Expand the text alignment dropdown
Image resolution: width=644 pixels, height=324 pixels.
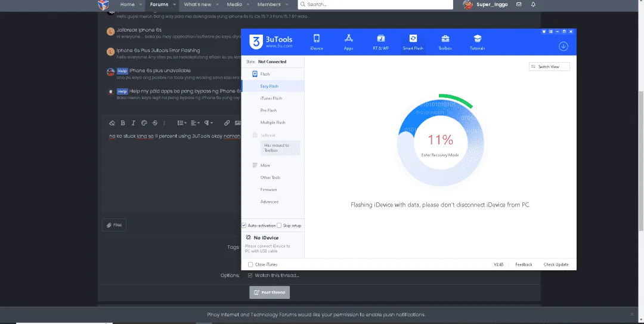(195, 123)
